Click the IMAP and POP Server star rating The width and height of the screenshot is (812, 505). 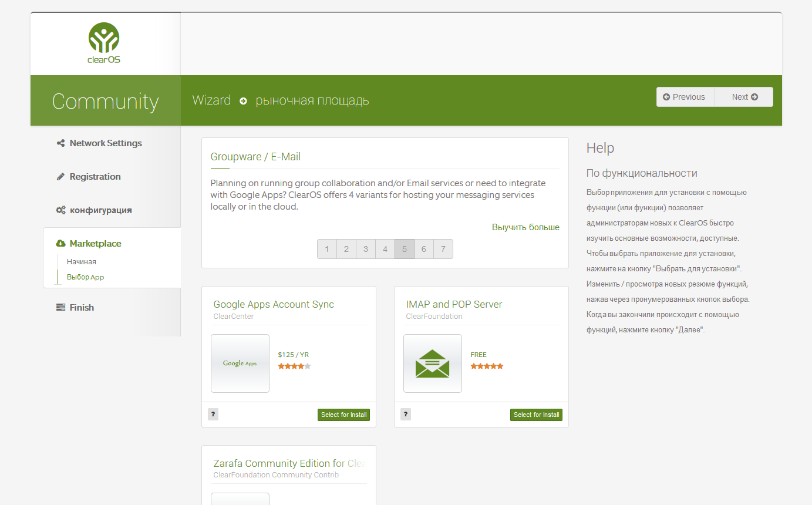click(x=487, y=366)
